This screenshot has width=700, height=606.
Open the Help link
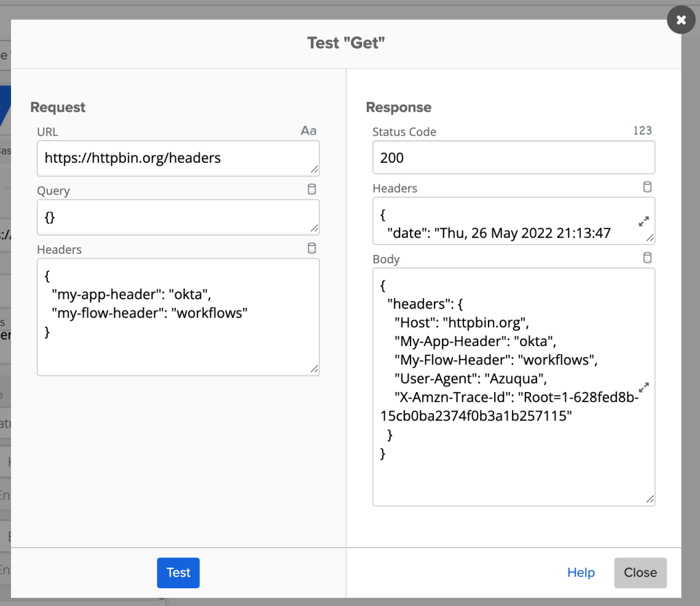[581, 572]
